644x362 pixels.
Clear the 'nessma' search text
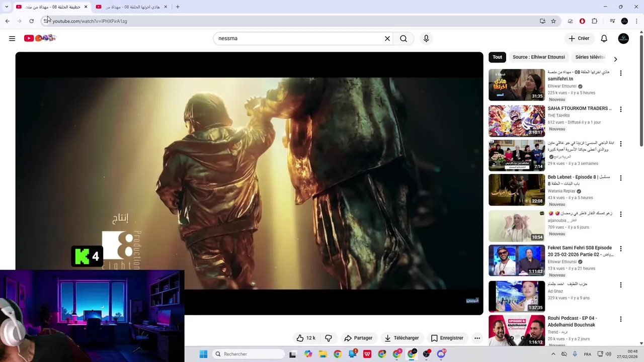[387, 38]
